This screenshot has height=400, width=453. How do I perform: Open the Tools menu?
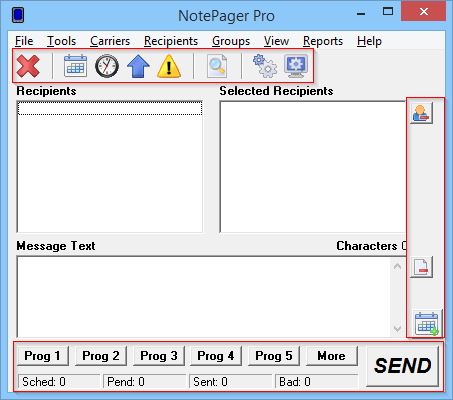pyautogui.click(x=61, y=41)
